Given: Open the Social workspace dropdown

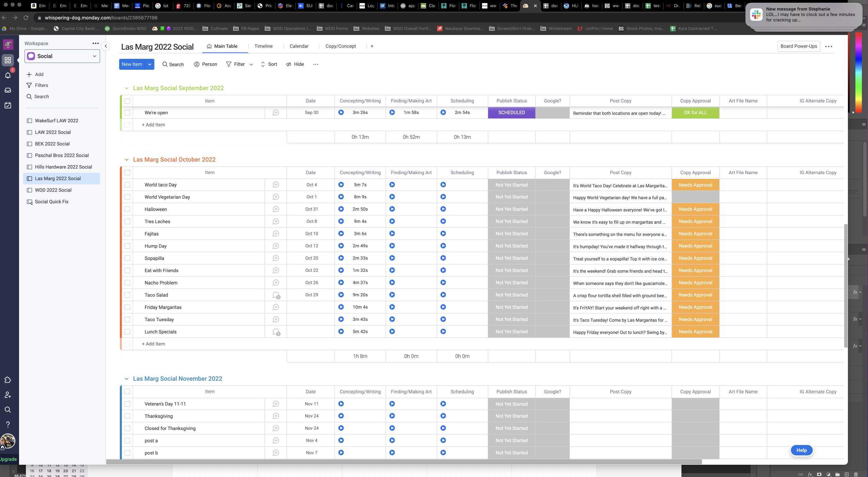Looking at the screenshot, I should (x=62, y=56).
